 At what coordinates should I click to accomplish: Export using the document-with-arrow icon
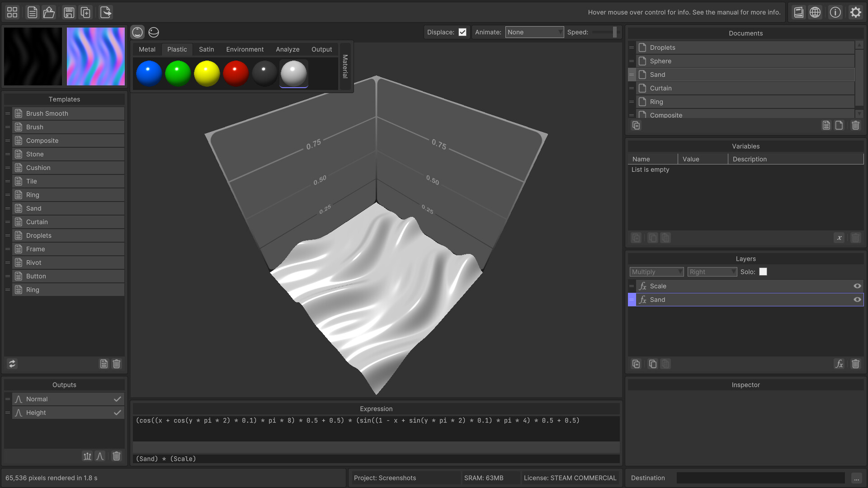105,12
